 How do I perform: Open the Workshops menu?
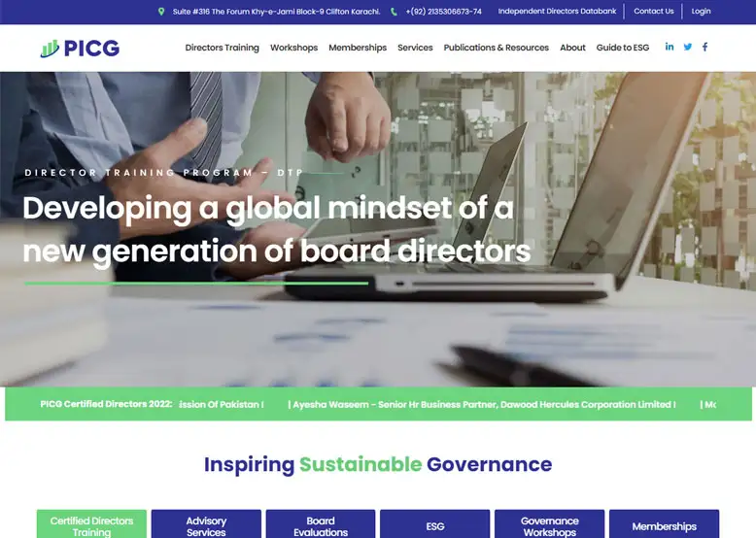[x=293, y=48]
